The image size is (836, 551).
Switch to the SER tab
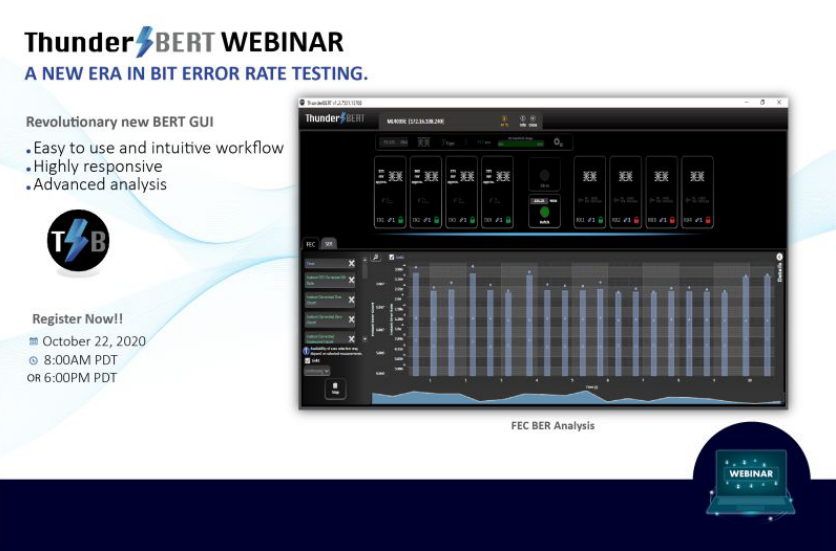click(x=328, y=243)
